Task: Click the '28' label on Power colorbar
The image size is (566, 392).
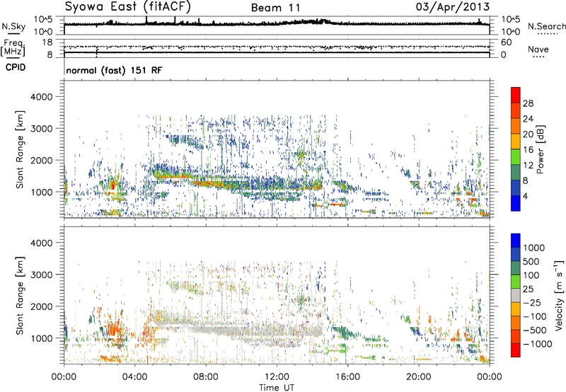Action: point(528,103)
